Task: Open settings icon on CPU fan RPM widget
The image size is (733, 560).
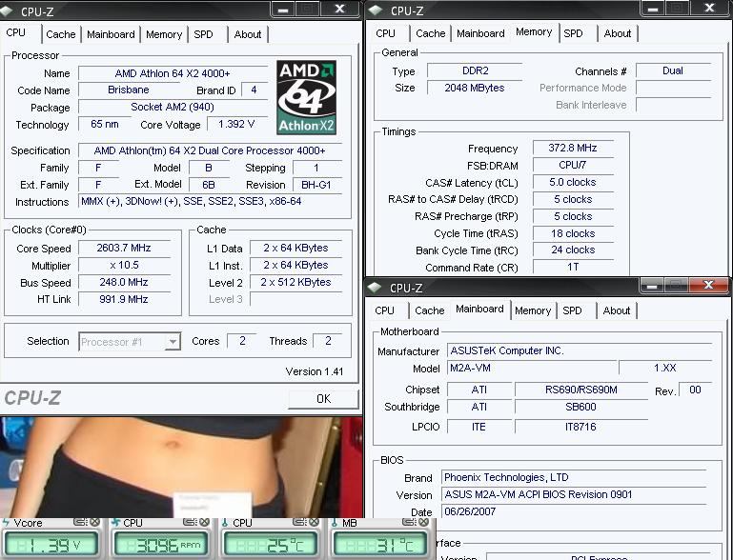Action: click(x=190, y=522)
